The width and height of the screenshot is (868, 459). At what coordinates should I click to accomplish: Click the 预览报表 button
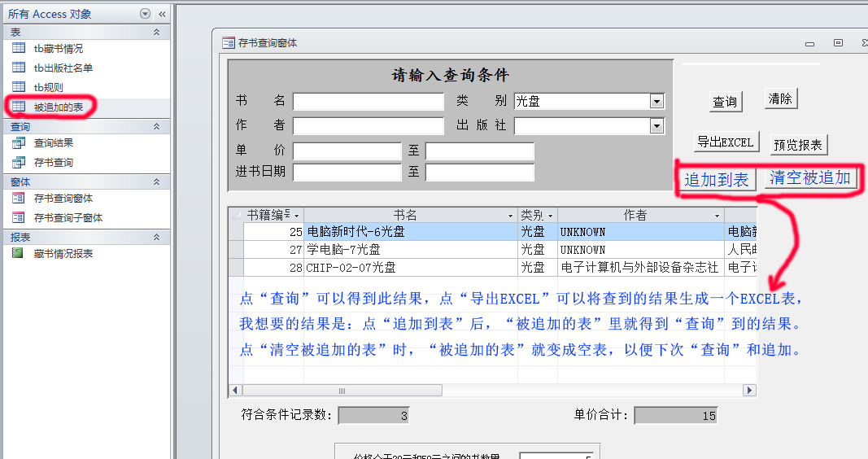798,145
